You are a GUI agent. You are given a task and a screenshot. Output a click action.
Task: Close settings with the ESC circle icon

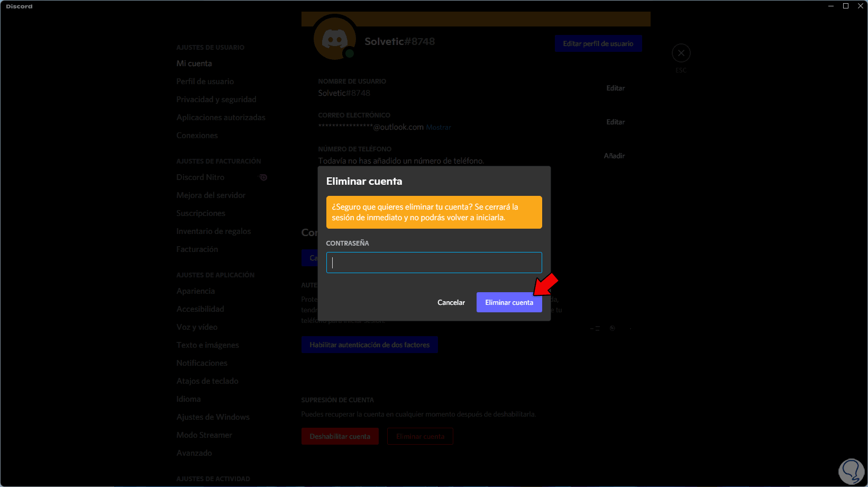681,53
